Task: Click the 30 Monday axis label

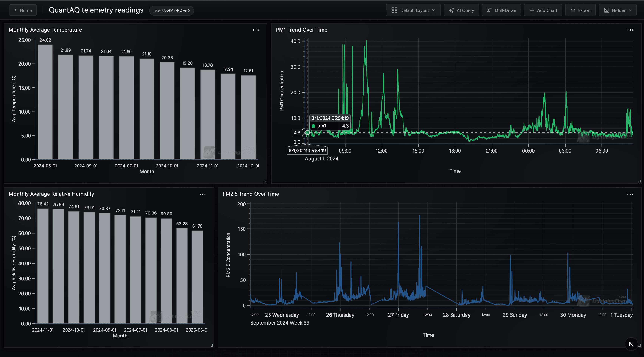Action: (573, 315)
